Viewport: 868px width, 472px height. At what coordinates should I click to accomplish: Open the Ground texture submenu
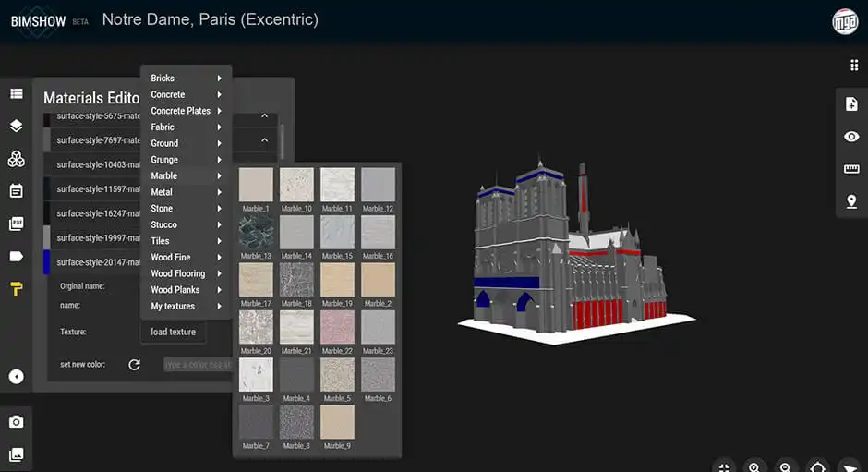pyautogui.click(x=186, y=143)
